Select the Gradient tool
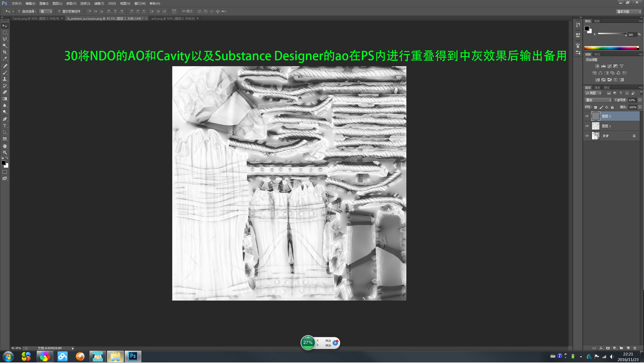The height and width of the screenshot is (364, 644). 5,99
